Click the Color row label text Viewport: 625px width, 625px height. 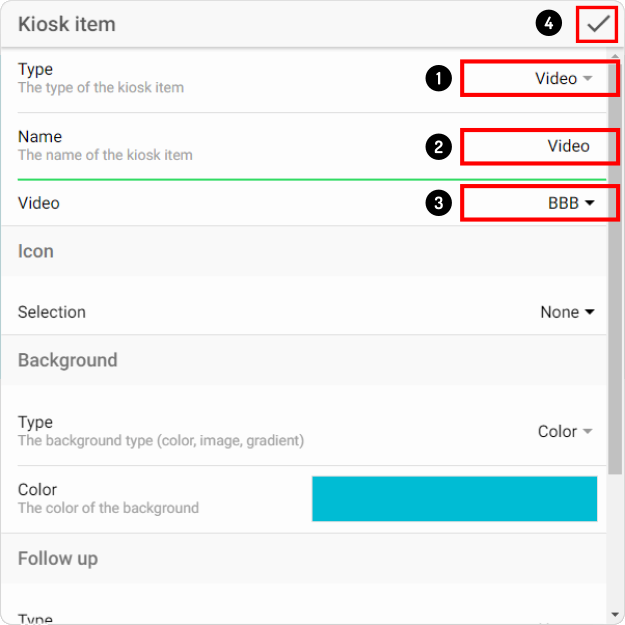click(37, 489)
